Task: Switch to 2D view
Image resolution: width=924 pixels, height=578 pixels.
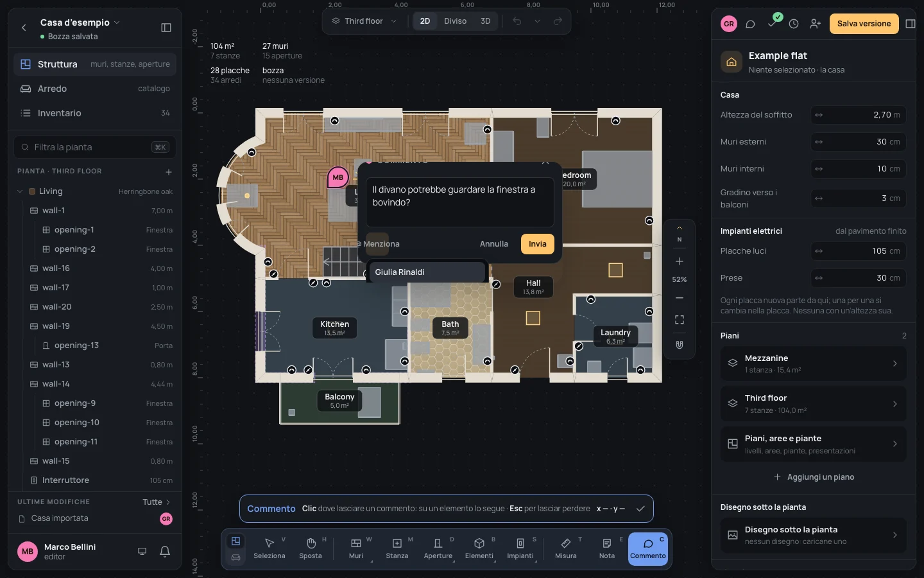Action: coord(425,21)
